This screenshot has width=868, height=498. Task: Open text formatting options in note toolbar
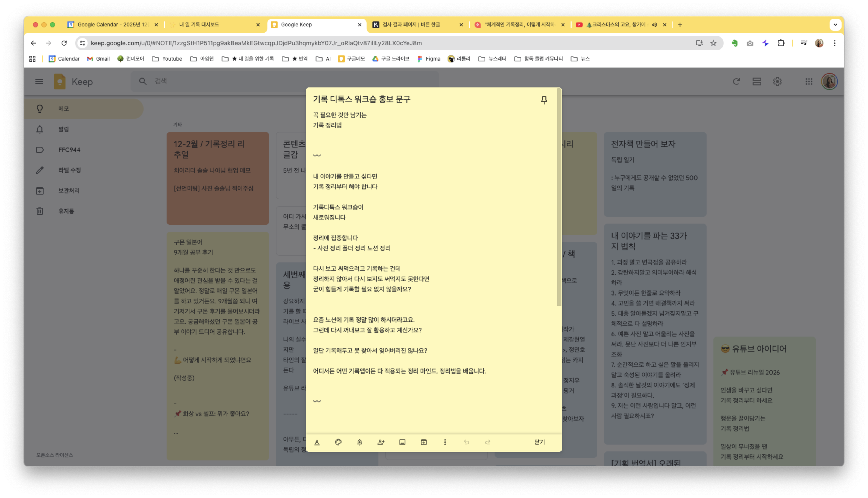pos(317,442)
